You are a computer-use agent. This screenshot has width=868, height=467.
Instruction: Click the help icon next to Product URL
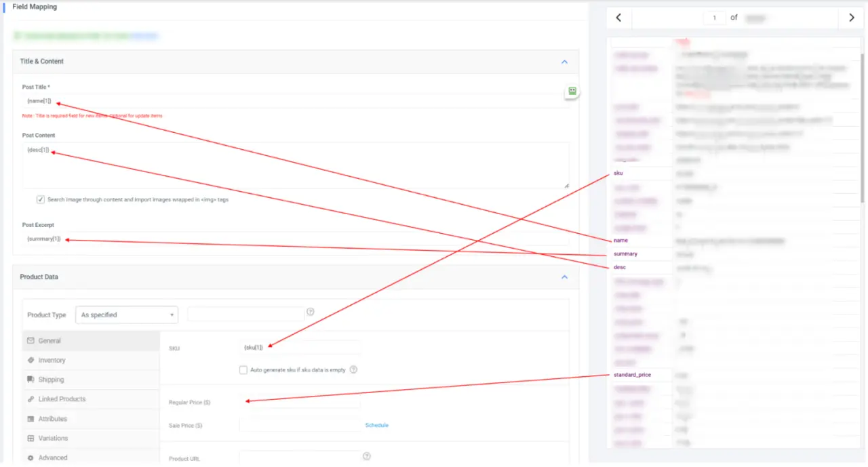pos(367,457)
